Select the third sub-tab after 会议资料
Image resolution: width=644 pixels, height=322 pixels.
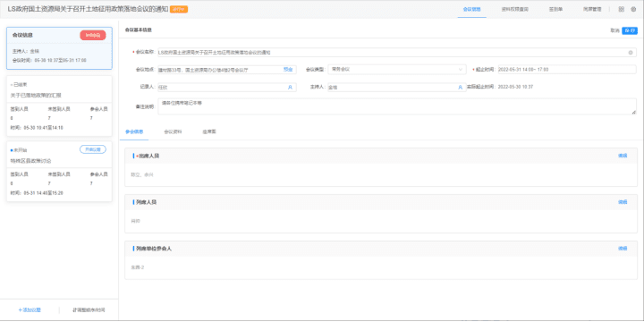click(x=209, y=131)
